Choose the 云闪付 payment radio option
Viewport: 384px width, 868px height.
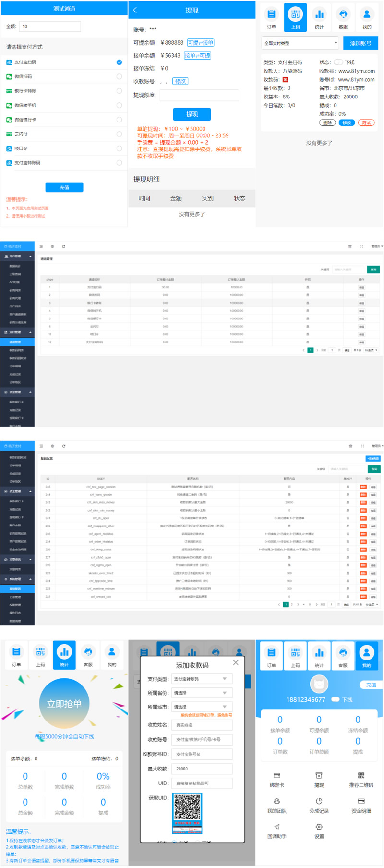[x=119, y=134]
